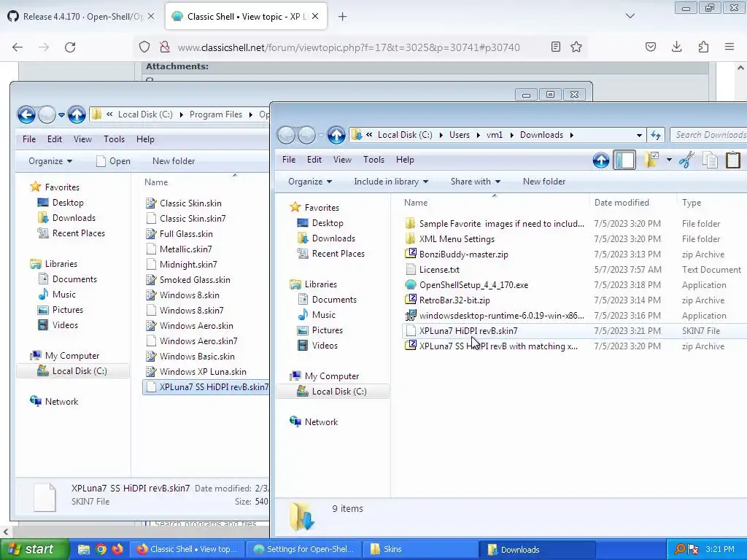Click Up arrow next to Downloads address bar

point(336,135)
